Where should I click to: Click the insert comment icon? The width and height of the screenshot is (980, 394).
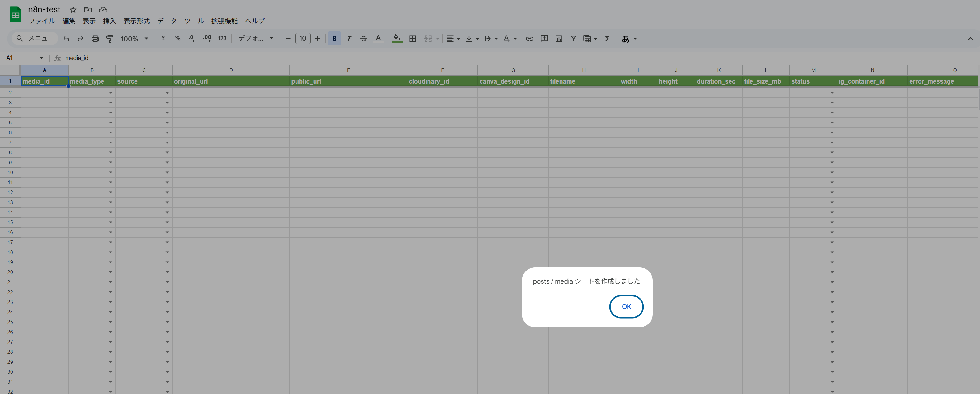pos(544,39)
